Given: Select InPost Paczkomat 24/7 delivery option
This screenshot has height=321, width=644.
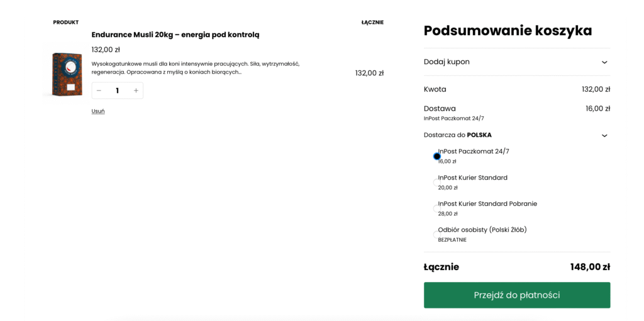Looking at the screenshot, I should pos(437,156).
